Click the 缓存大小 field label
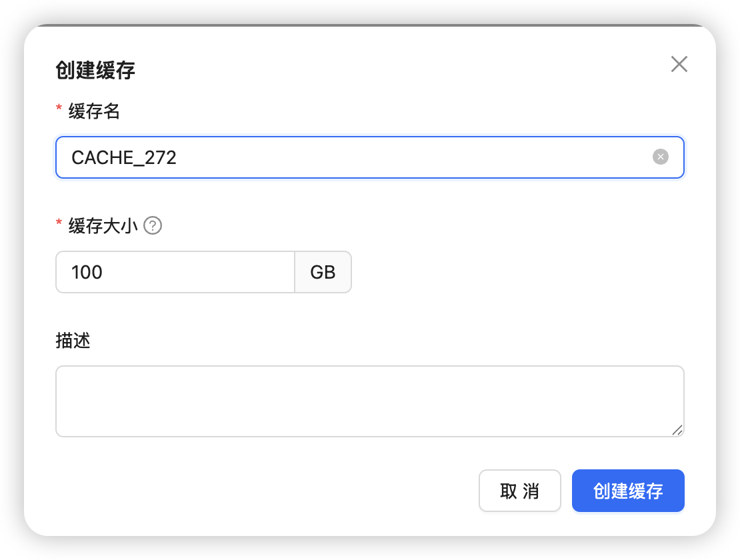The image size is (740, 560). point(103,226)
